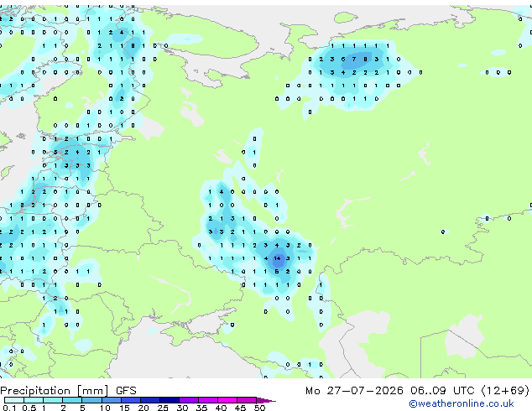Click the 45–50 mm legend color box
Viewport: 532px width, 411px height.
pyautogui.click(x=247, y=400)
